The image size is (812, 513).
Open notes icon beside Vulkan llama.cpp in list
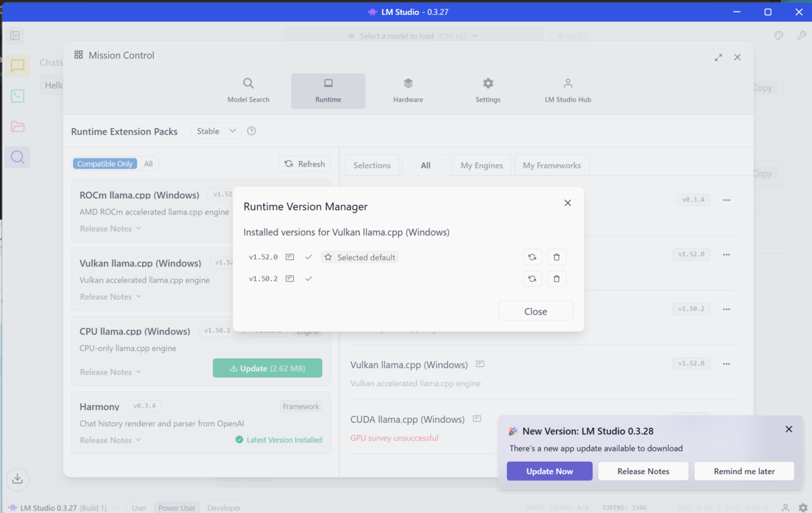(480, 364)
